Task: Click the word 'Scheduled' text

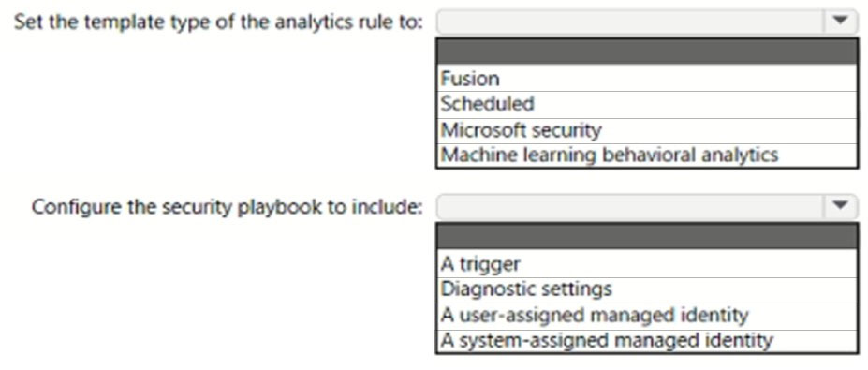Action: 487,104
